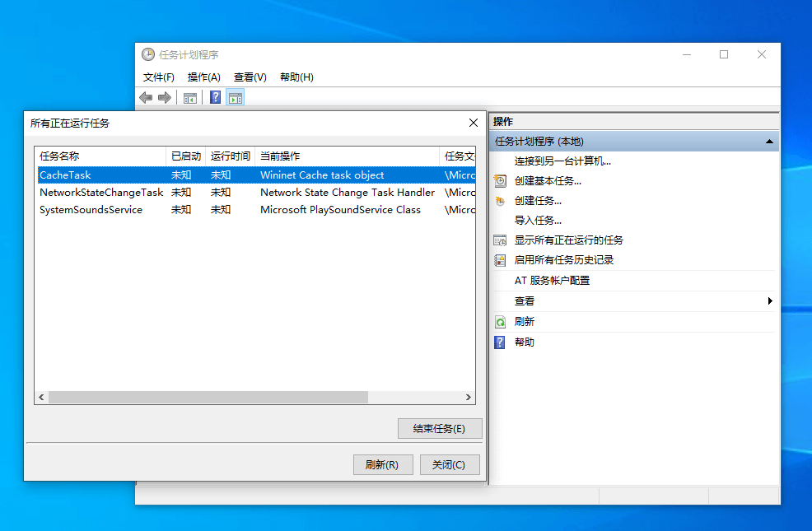Image resolution: width=812 pixels, height=531 pixels.
Task: Click the 创建任务 icon
Action: [500, 201]
